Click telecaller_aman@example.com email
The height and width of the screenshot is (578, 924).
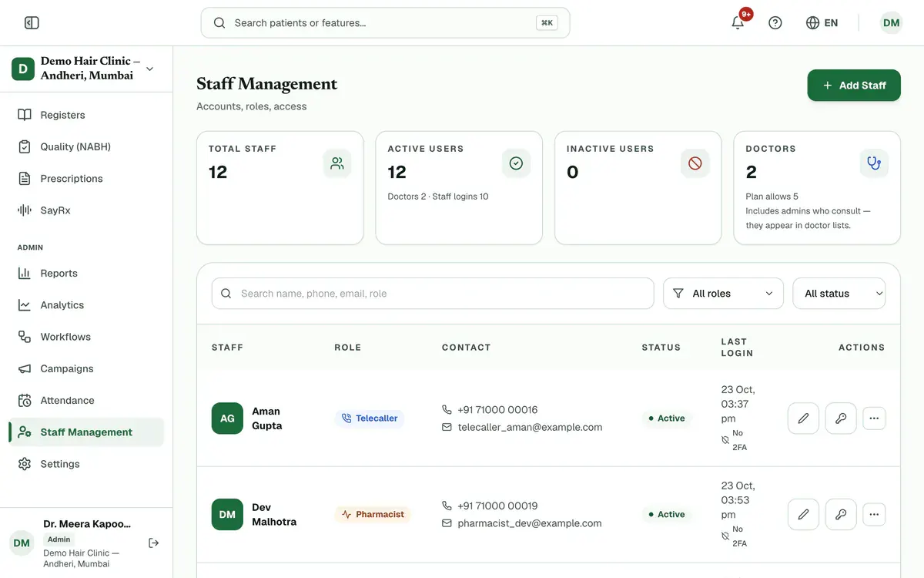click(x=530, y=427)
